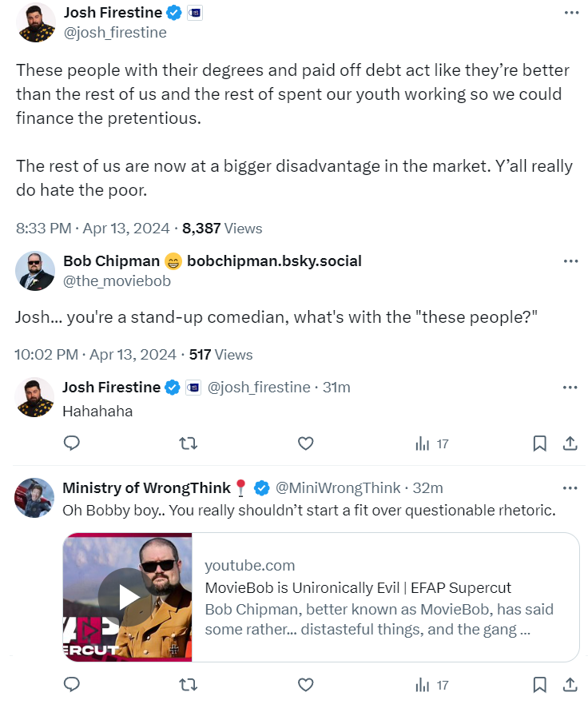The height and width of the screenshot is (708, 588).
Task: Like Josh Firestine's Hahahaha reply
Action: [x=304, y=443]
